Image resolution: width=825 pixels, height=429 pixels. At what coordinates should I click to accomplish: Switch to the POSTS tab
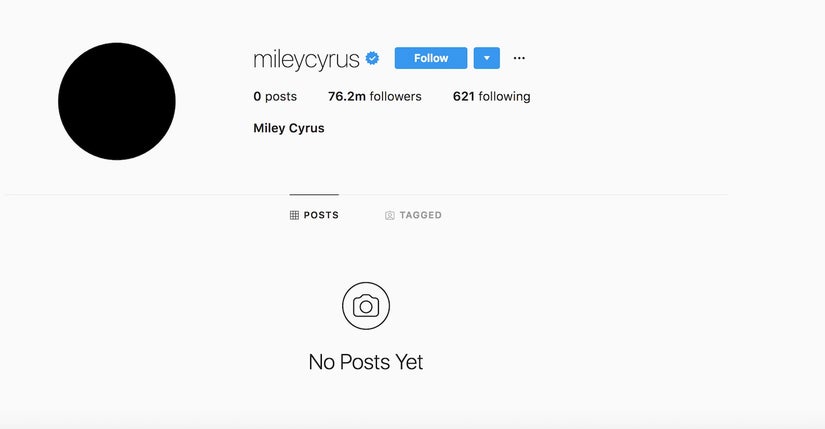tap(314, 215)
